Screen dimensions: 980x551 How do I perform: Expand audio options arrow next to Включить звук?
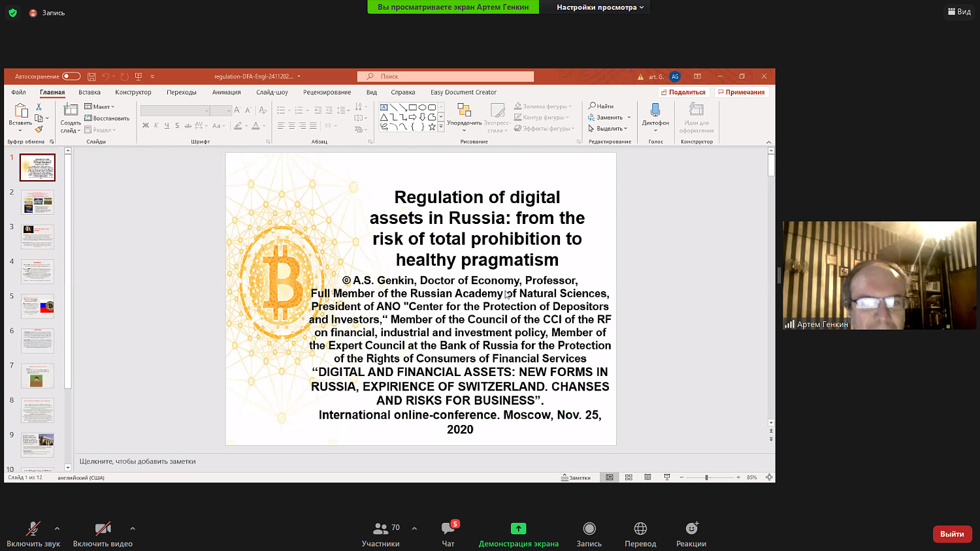click(x=57, y=528)
